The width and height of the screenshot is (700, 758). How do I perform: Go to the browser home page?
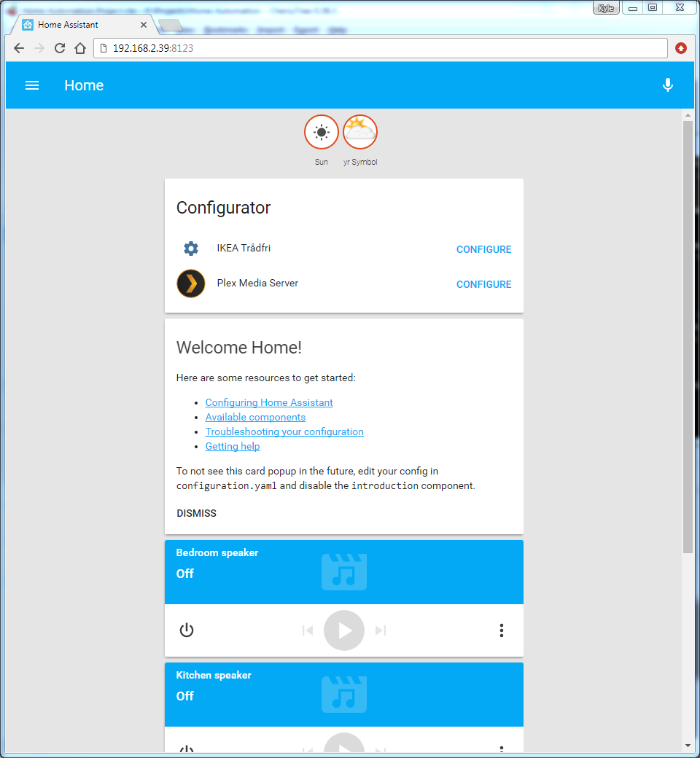[80, 48]
